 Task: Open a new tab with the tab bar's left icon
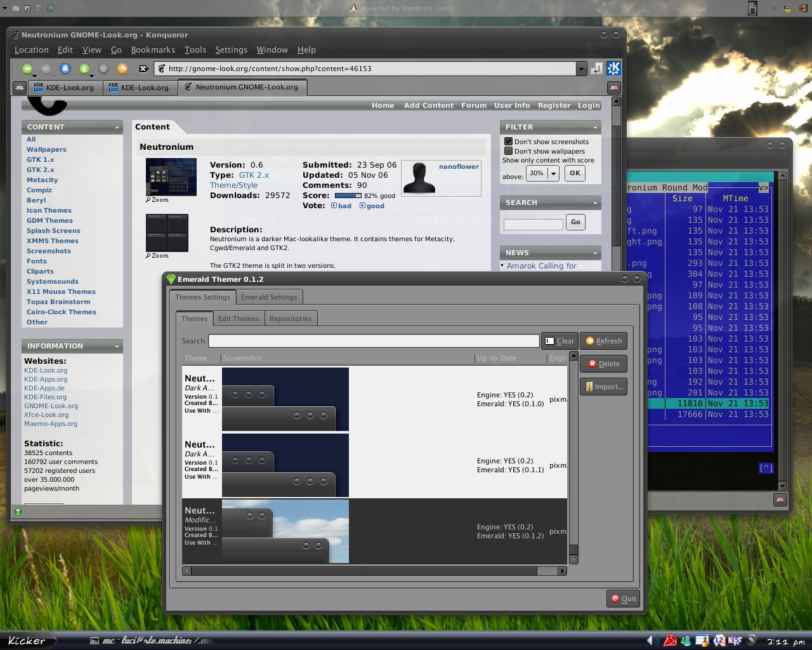tap(20, 88)
